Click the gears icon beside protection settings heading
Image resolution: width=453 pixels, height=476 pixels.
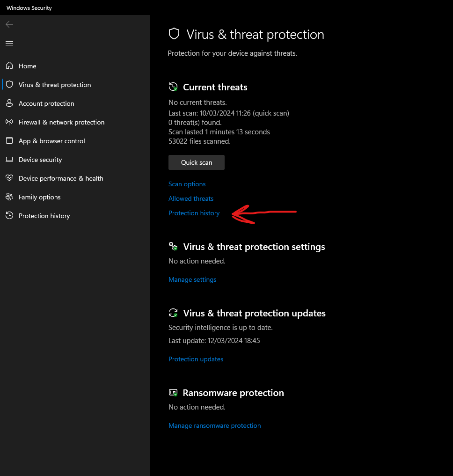coord(173,246)
